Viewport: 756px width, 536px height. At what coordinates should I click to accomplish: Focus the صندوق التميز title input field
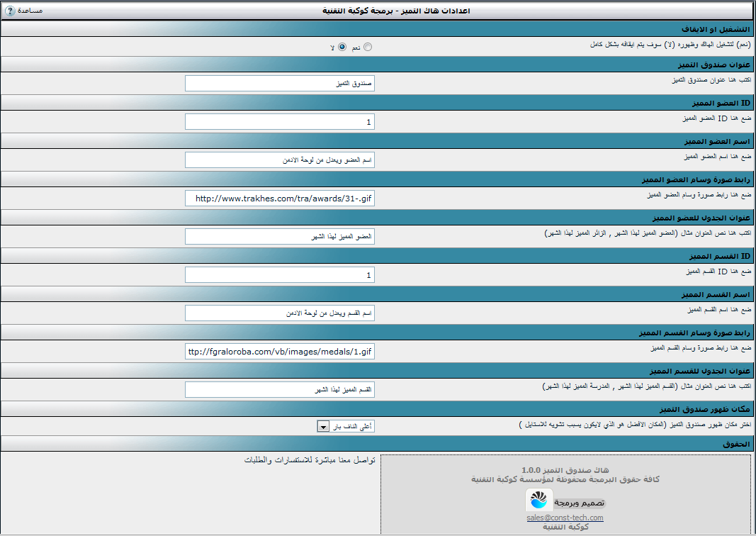coord(280,84)
